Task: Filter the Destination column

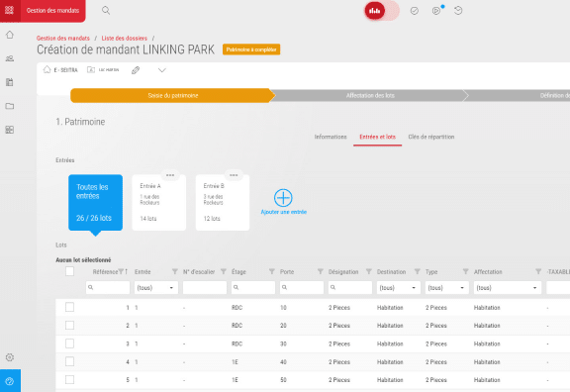Action: (418, 271)
